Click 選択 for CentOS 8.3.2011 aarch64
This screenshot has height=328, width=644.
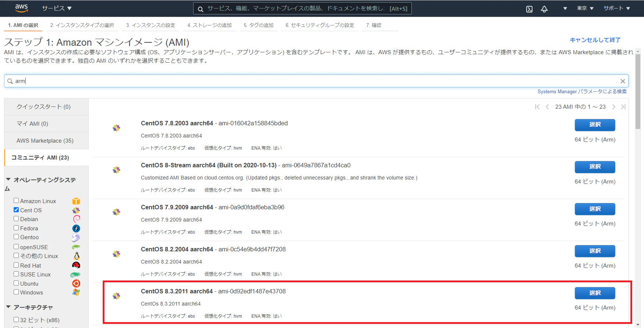595,293
